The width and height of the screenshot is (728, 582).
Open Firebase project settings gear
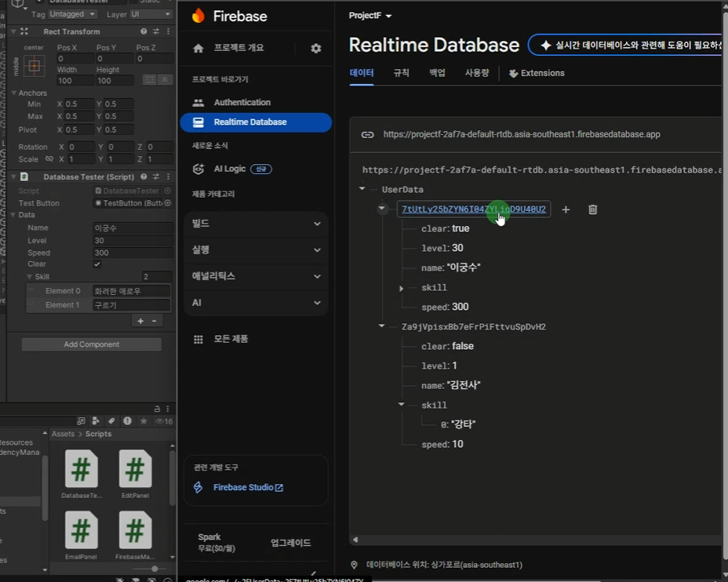[x=315, y=49]
